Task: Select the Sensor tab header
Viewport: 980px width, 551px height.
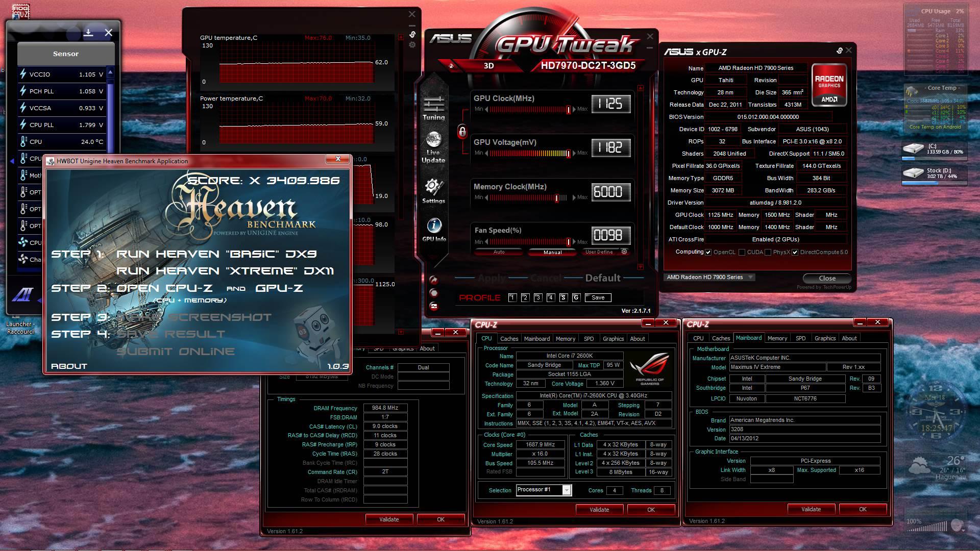Action: click(x=66, y=54)
